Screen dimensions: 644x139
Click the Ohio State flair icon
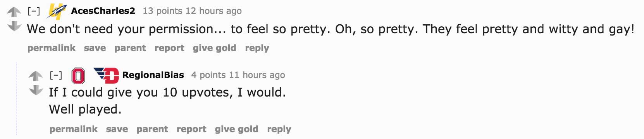click(78, 76)
